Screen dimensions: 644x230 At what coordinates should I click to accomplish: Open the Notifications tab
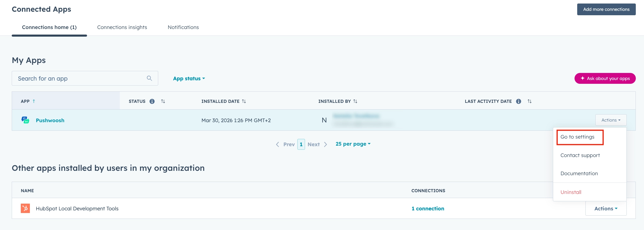(183, 27)
